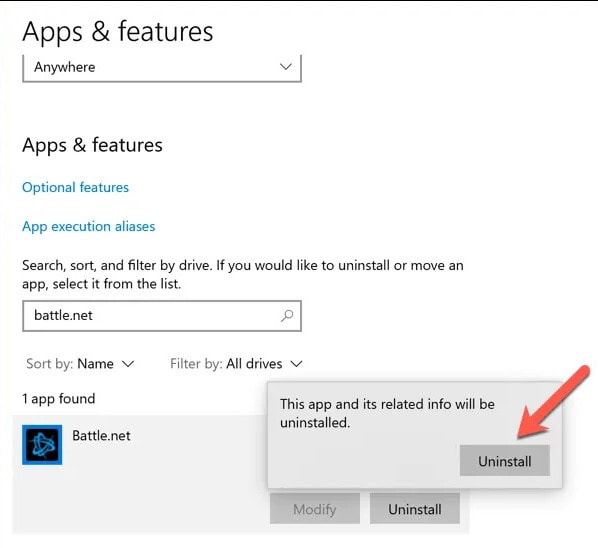Click the 'Search, sort, and filter' description
The width and height of the screenshot is (598, 548).
click(x=243, y=274)
